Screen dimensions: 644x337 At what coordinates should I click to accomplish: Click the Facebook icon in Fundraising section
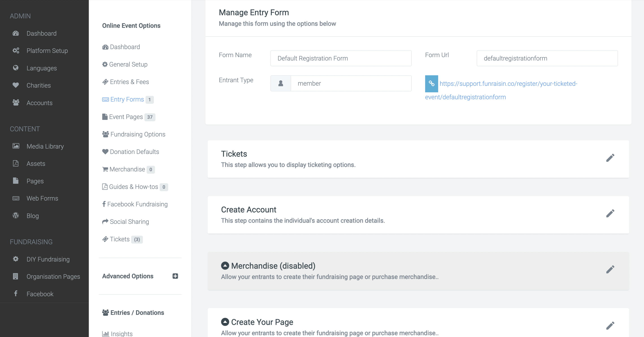[15, 293]
